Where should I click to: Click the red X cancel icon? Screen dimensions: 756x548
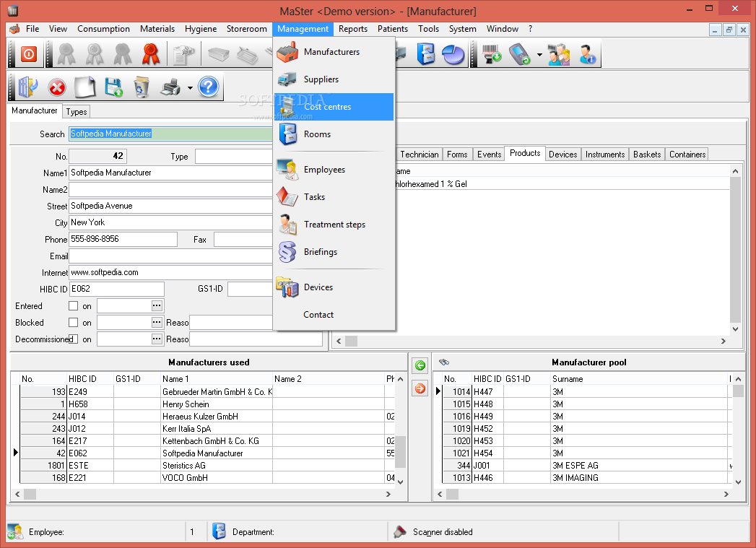click(57, 87)
